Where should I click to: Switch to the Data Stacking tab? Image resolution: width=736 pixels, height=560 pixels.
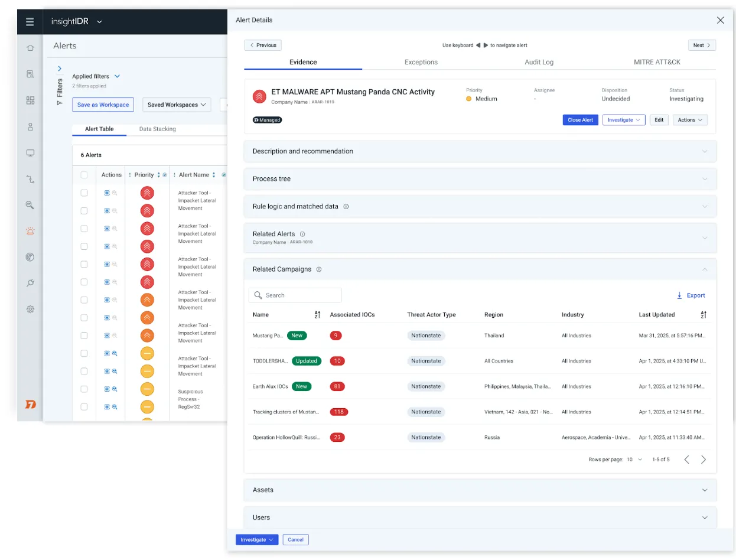tap(157, 129)
